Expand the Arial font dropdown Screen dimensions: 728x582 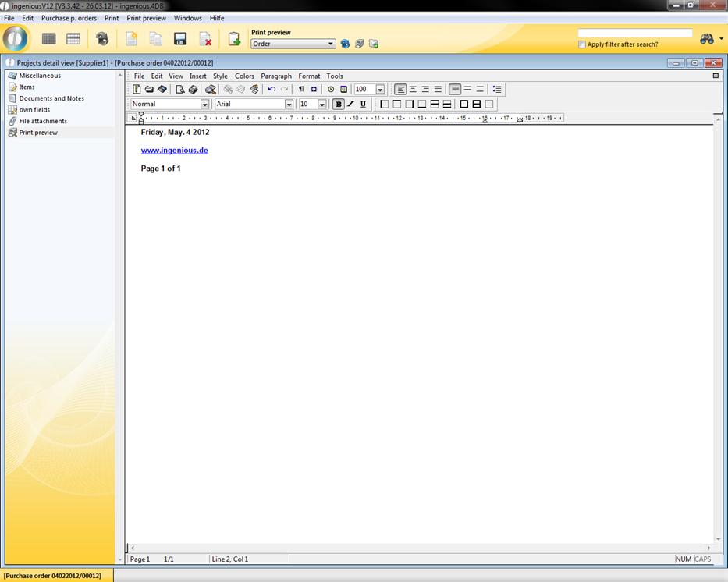point(289,105)
